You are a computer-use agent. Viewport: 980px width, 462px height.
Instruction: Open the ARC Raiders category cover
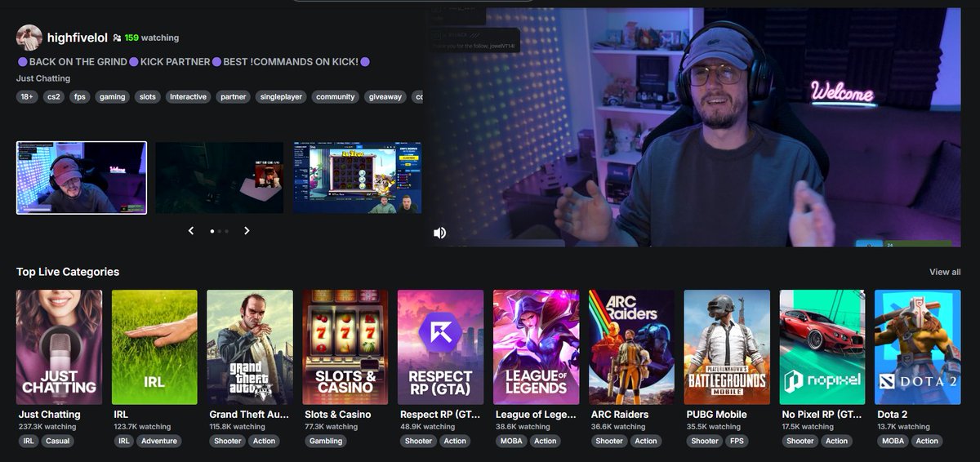pyautogui.click(x=631, y=347)
